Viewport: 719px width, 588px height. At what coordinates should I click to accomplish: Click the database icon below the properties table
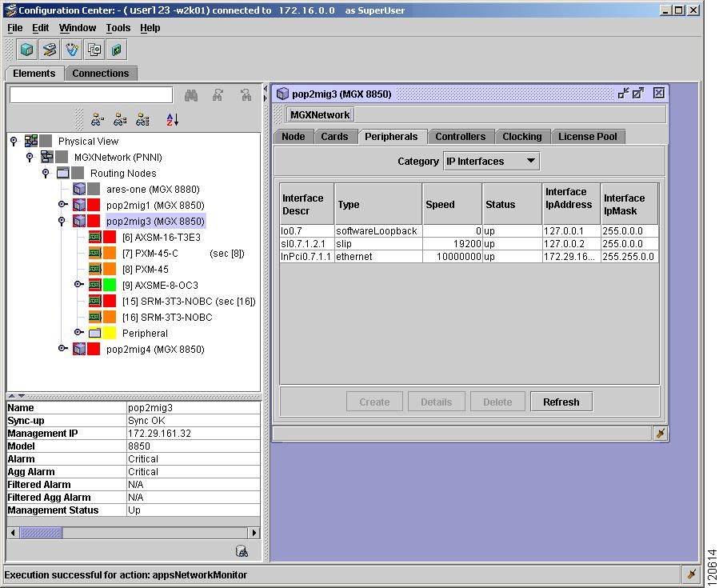tap(242, 551)
